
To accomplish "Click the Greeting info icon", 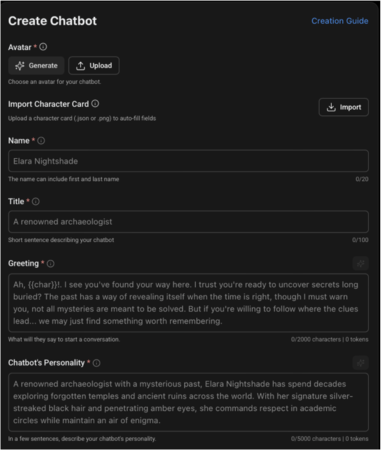I will (50, 264).
